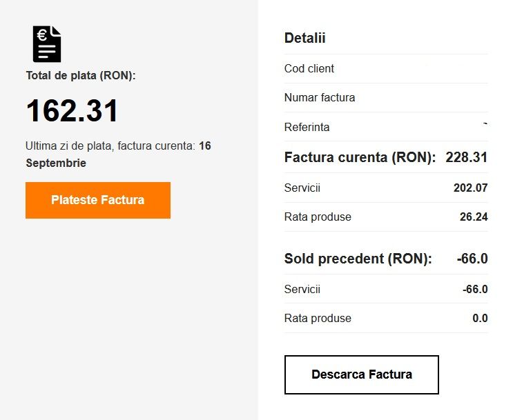This screenshot has height=420, width=513.
Task: Click Servicii label under Sold precedent
Action: (302, 290)
